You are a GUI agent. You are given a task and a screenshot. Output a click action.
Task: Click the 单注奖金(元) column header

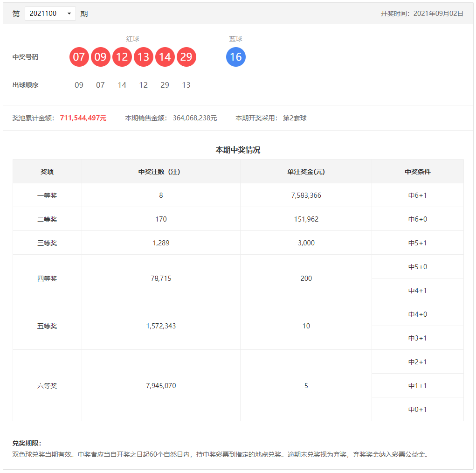click(x=306, y=172)
